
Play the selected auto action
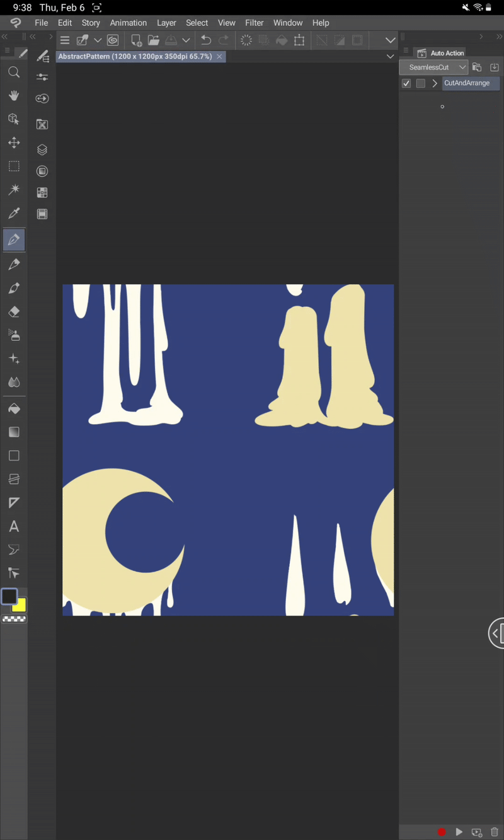(459, 832)
